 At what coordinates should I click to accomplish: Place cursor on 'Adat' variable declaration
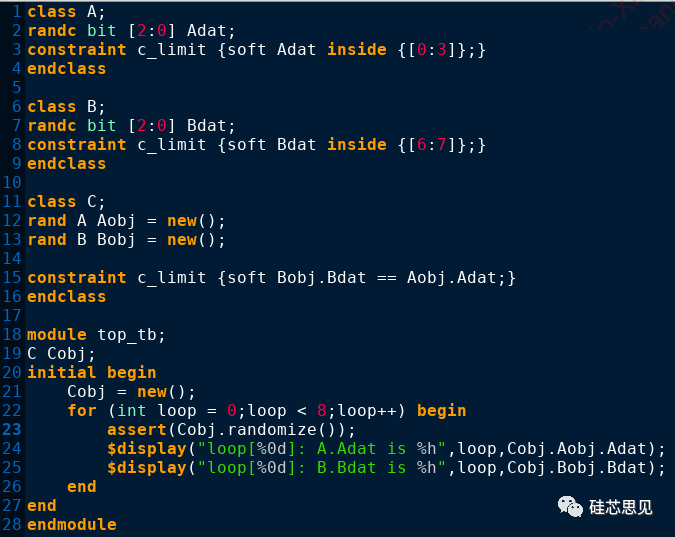[x=206, y=31]
